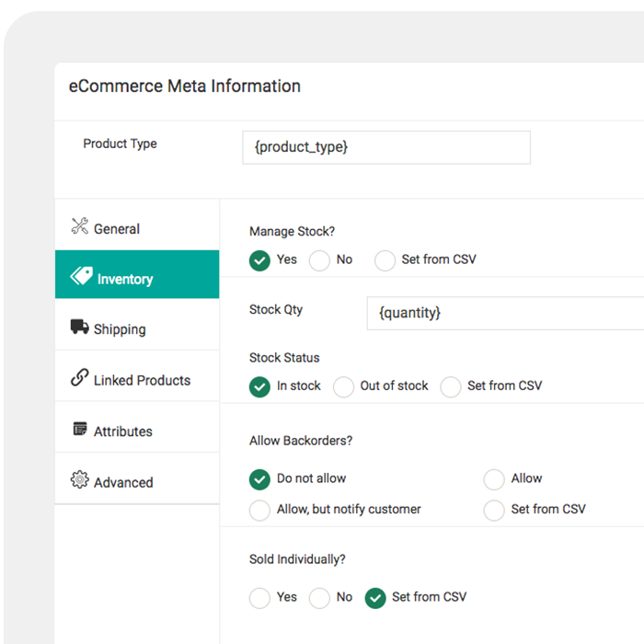Click the Product Type input field
644x644 pixels.
coord(386,147)
